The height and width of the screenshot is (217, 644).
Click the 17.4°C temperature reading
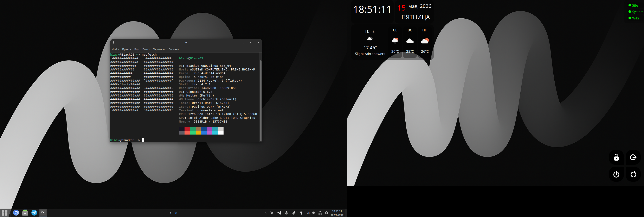click(x=370, y=48)
